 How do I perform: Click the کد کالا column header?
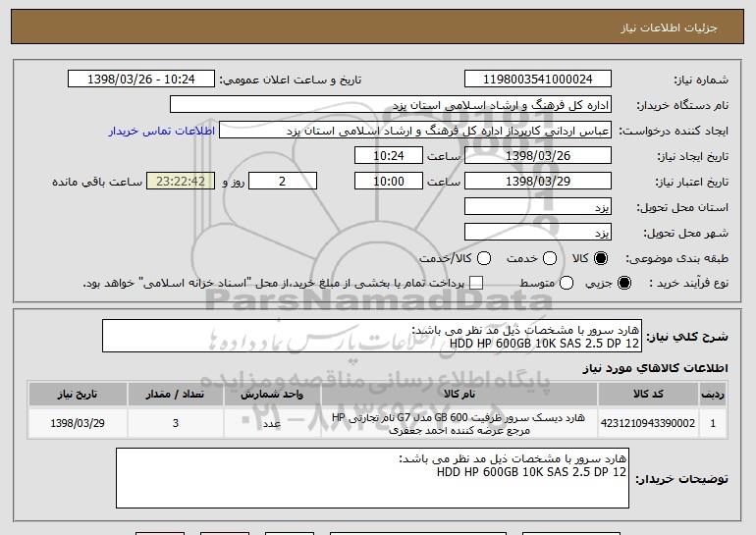[x=648, y=395]
